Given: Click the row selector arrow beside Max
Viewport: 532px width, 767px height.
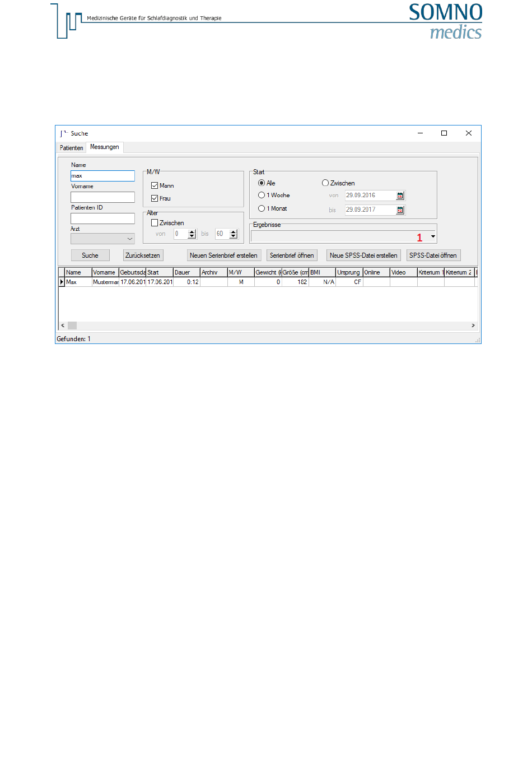Looking at the screenshot, I should pyautogui.click(x=62, y=282).
